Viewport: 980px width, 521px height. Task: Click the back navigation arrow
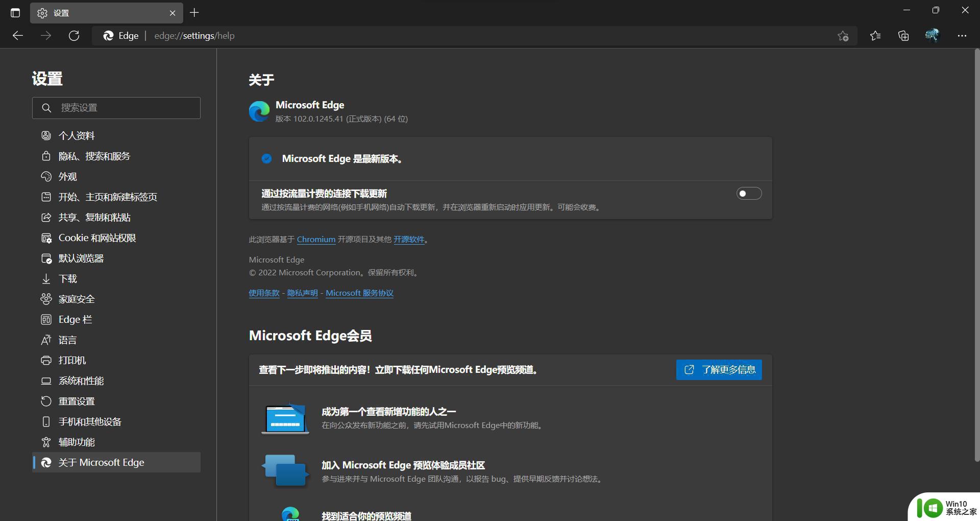[x=18, y=36]
